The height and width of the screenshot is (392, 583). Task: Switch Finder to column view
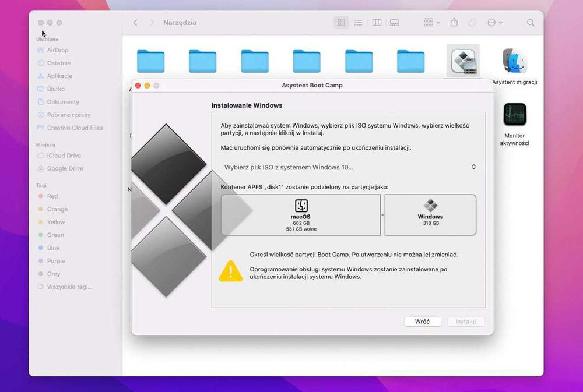point(377,23)
